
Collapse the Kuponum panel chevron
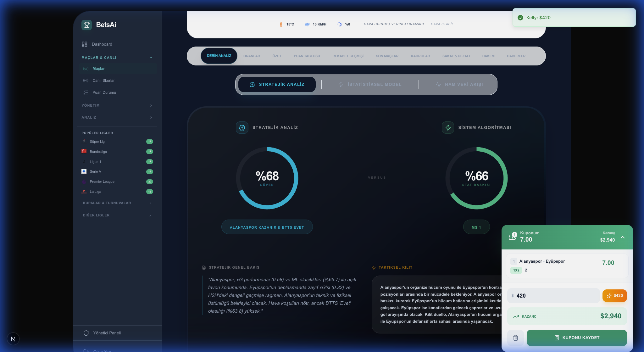(x=623, y=237)
